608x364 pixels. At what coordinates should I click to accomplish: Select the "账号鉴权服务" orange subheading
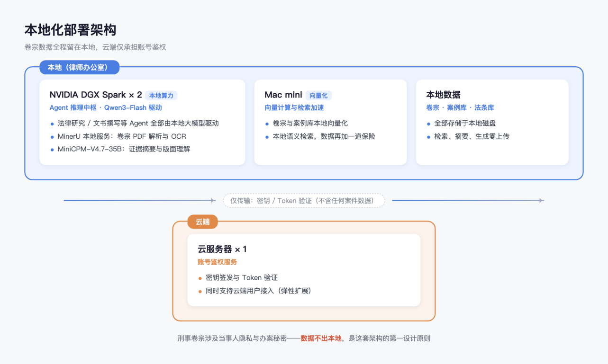[x=218, y=262]
